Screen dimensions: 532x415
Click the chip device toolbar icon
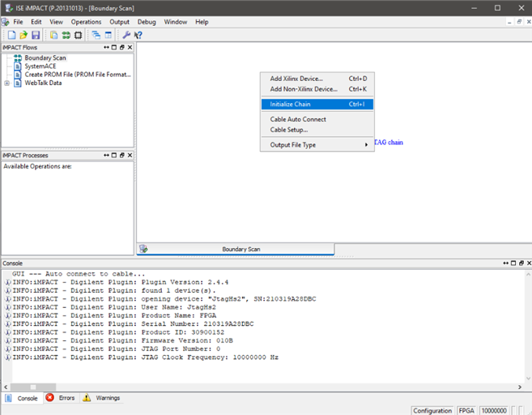pos(78,35)
